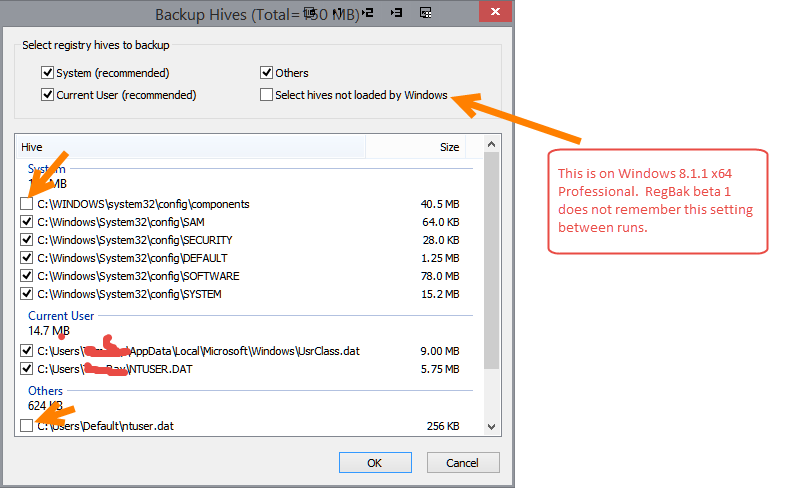
Task: Check the Default\ntuser.dat hive checkbox
Action: 26,426
